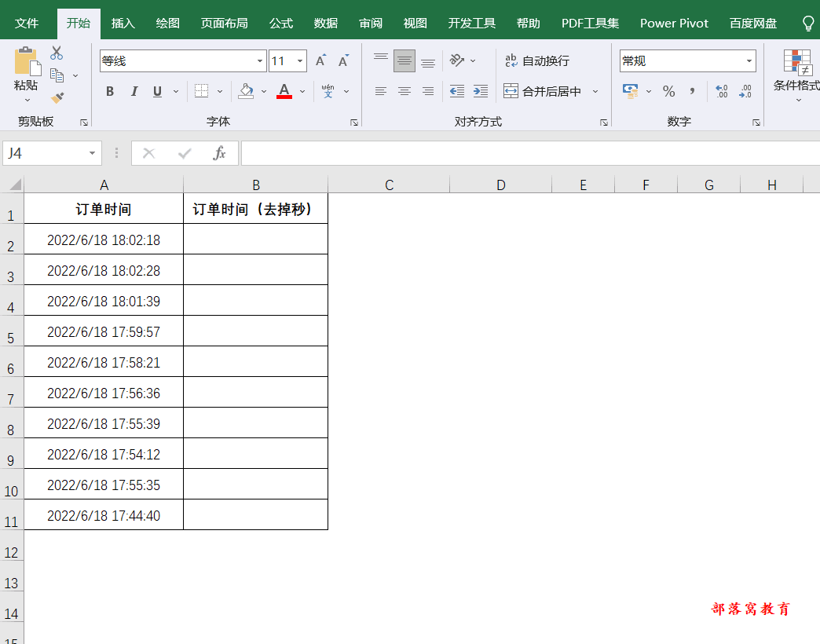Open the 数字 number dialog launcher
The width and height of the screenshot is (820, 644).
pos(756,123)
